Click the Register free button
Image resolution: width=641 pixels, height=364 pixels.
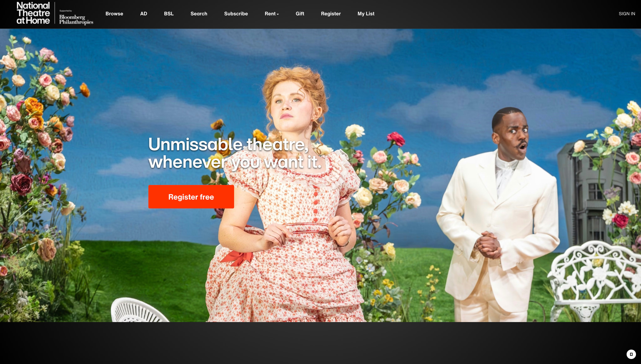point(191,197)
